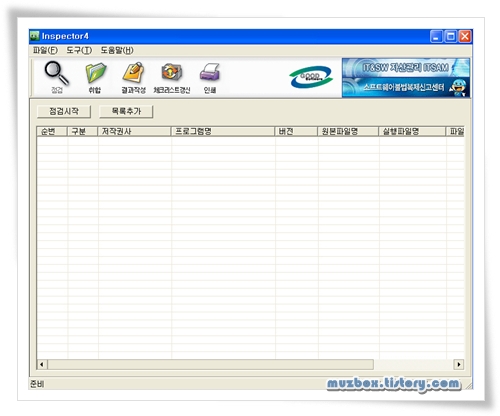The width and height of the screenshot is (500, 416).
Task: Click the GOOD software logo
Action: click(311, 77)
